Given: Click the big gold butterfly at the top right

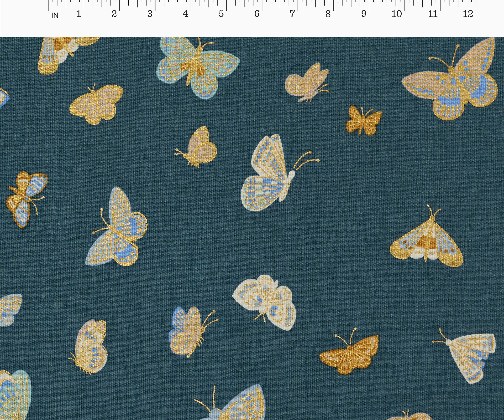Looking at the screenshot, I should pos(456,84).
